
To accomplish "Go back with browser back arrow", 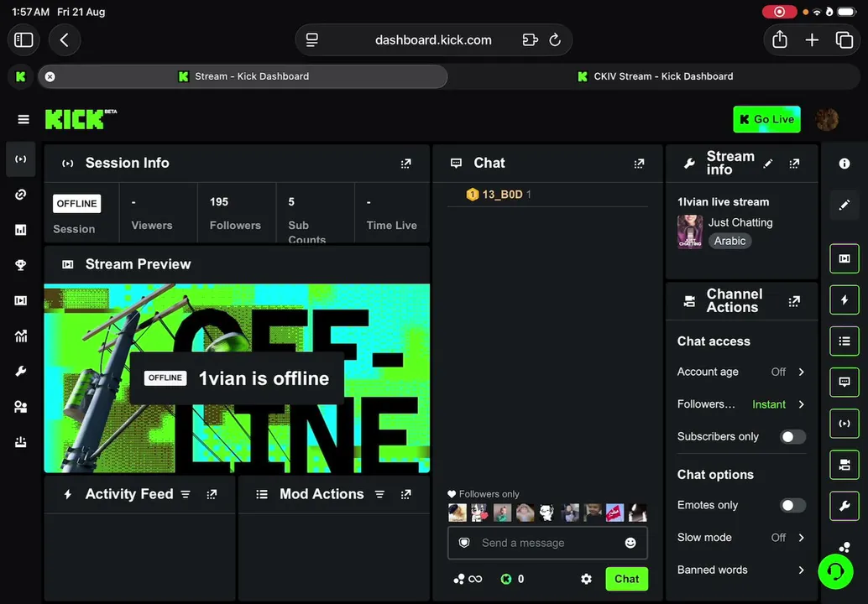I will (x=65, y=39).
